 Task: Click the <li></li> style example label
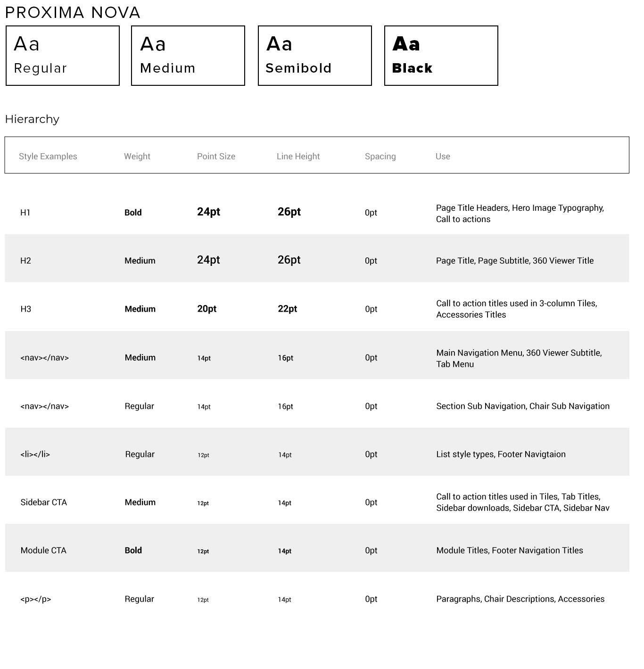click(35, 454)
